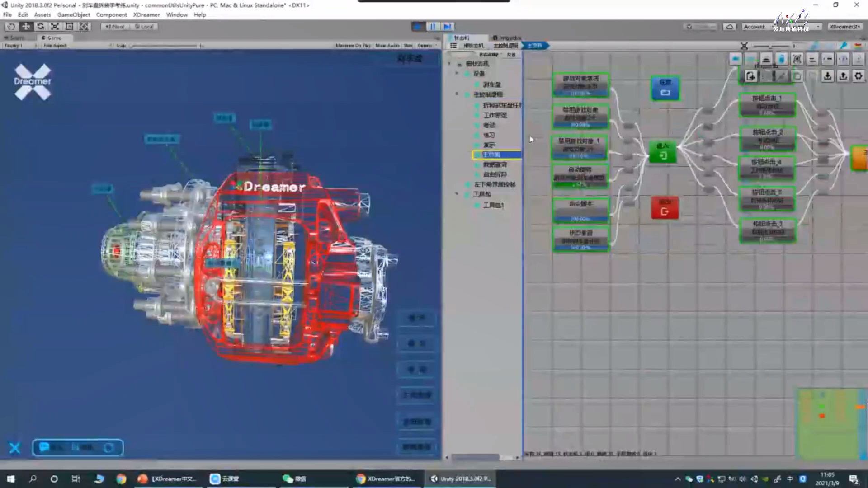Step one frame forward
This screenshot has height=488, width=868.
coord(448,27)
